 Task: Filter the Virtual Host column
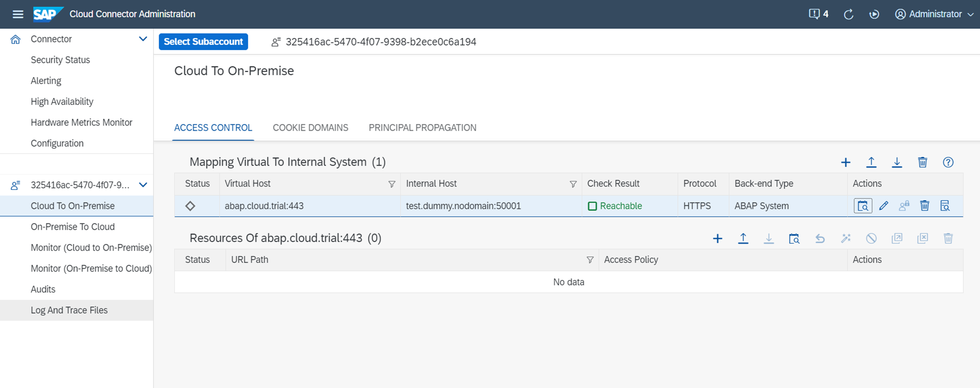[x=392, y=184]
